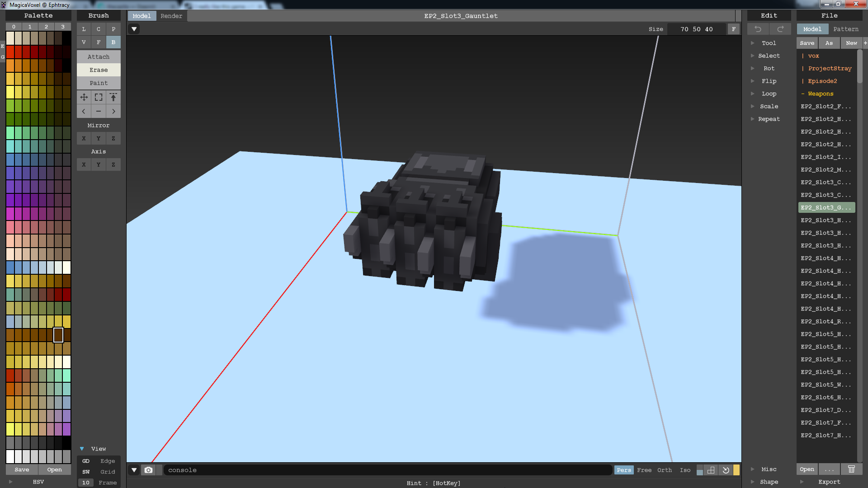Screen dimensions: 868x488
Task: Switch to the Render tab
Action: (x=171, y=16)
